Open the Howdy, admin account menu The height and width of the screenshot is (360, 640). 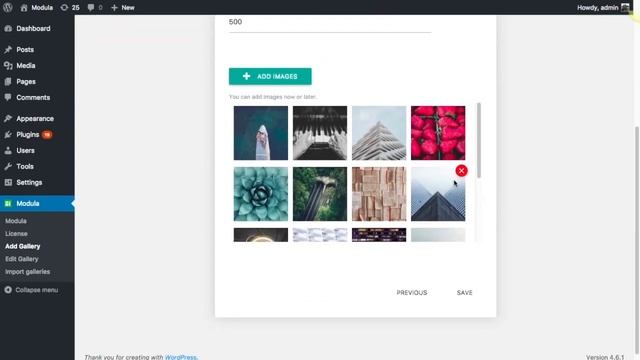point(603,7)
